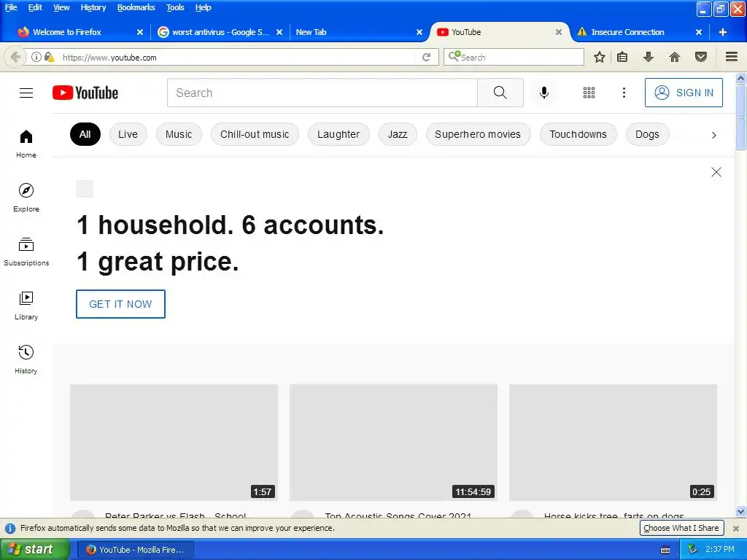Open a new tab with plus button
The image size is (747, 560).
point(722,32)
